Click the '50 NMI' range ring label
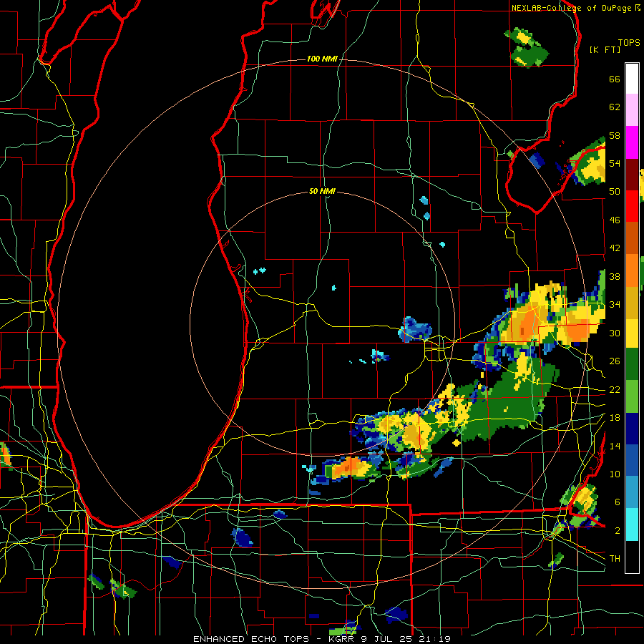644x644 pixels. tap(322, 191)
